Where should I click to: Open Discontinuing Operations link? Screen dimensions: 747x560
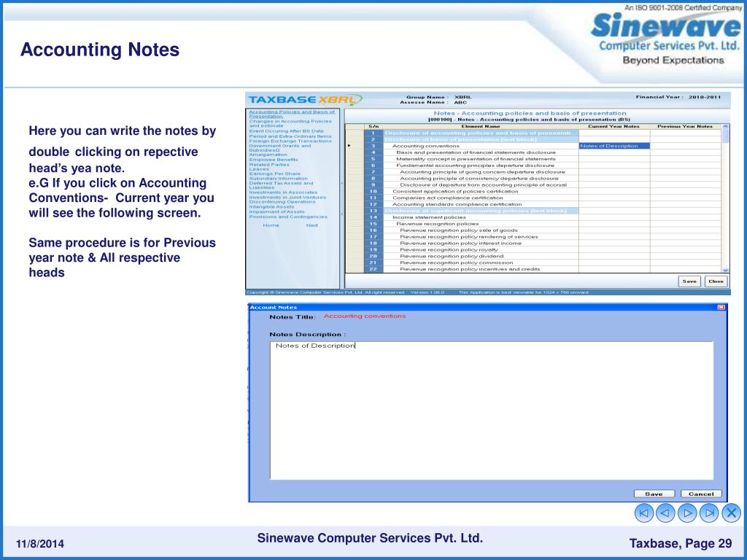[x=282, y=202]
